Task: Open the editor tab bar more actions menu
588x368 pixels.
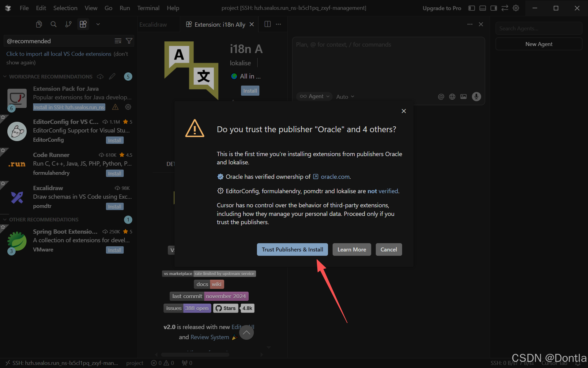Action: click(x=278, y=24)
